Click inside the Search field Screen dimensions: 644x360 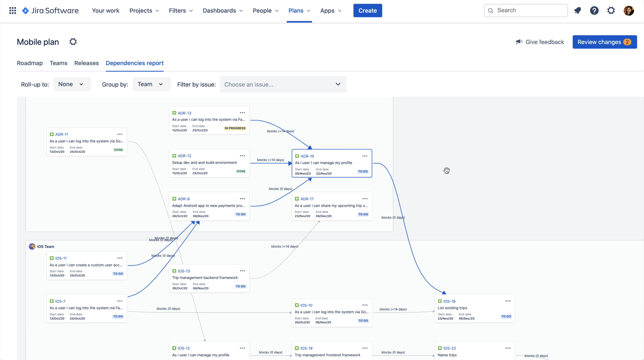tap(525, 10)
